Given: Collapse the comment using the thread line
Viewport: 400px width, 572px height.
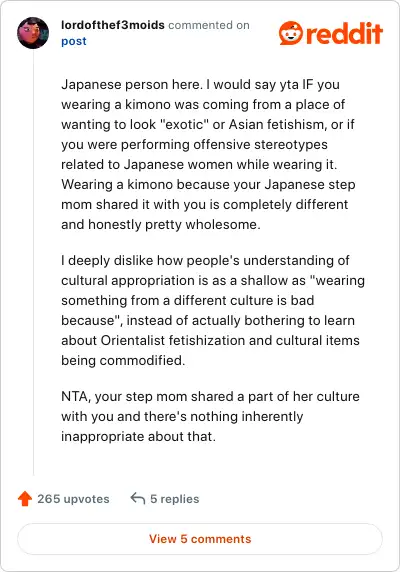Looking at the screenshot, I should pos(34,263).
